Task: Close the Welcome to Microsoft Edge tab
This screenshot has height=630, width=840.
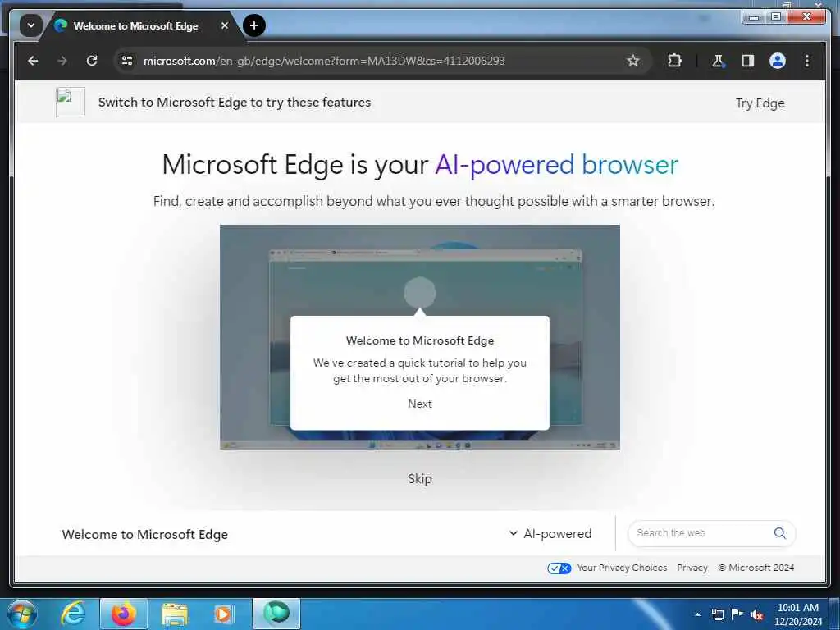Action: (x=225, y=25)
